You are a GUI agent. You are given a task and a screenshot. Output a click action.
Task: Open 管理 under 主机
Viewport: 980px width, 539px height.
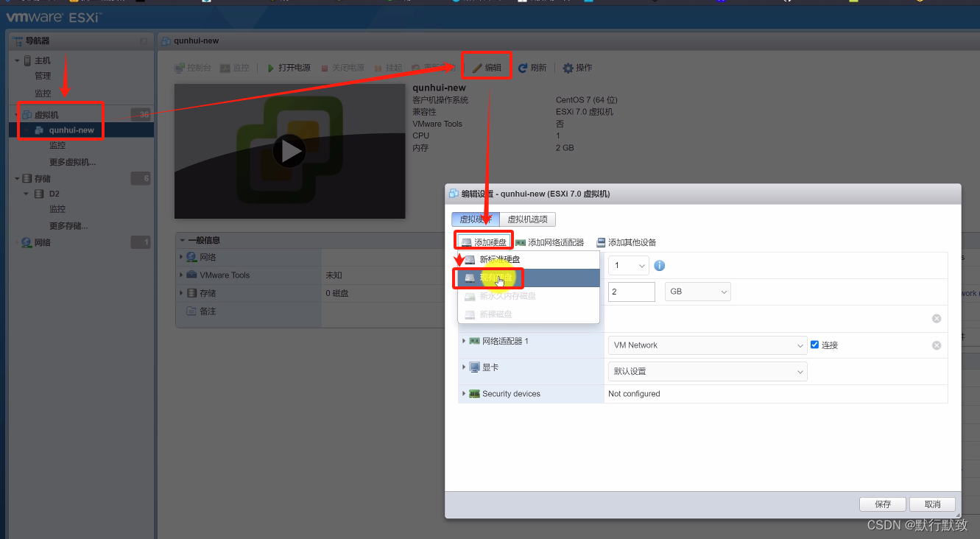click(x=43, y=76)
